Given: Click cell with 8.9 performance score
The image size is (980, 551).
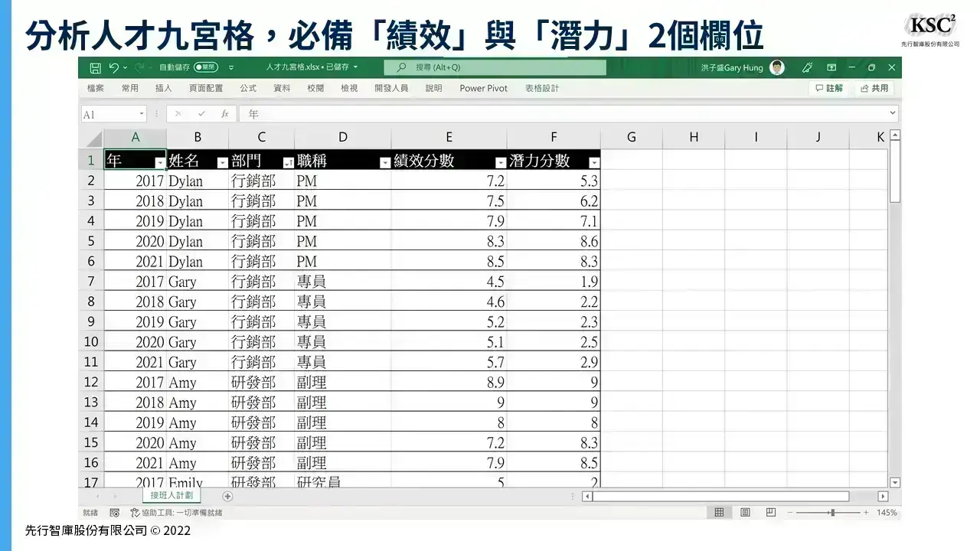Looking at the screenshot, I should (x=449, y=382).
